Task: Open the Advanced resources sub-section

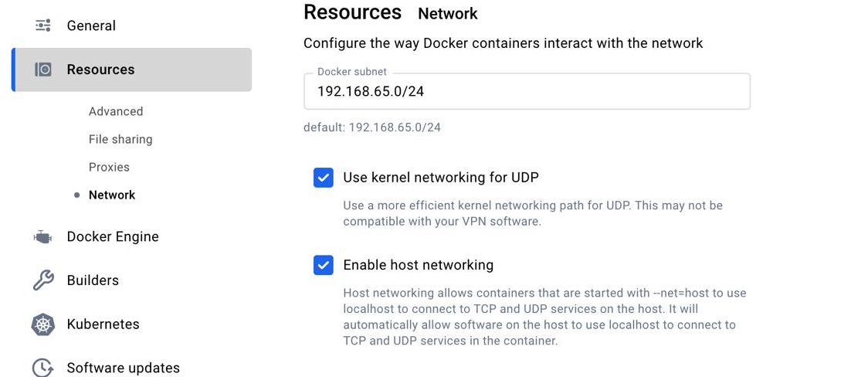Action: (116, 111)
